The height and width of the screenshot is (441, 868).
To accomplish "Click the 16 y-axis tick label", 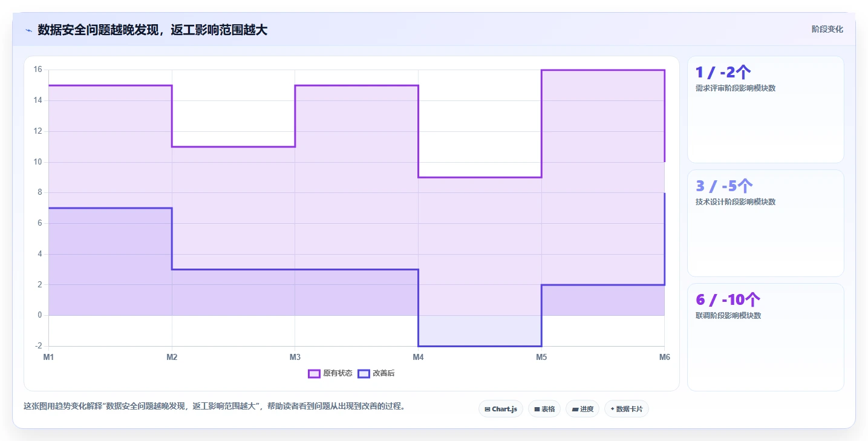I will pos(38,70).
